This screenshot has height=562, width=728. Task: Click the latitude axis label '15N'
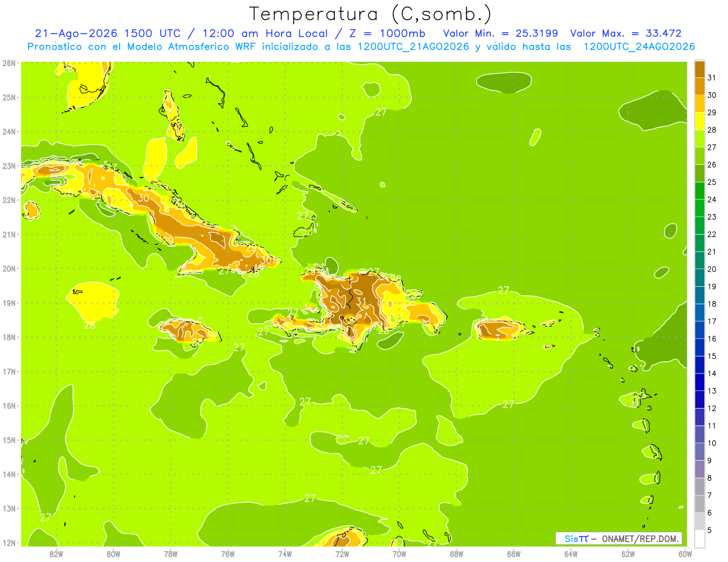[8, 440]
